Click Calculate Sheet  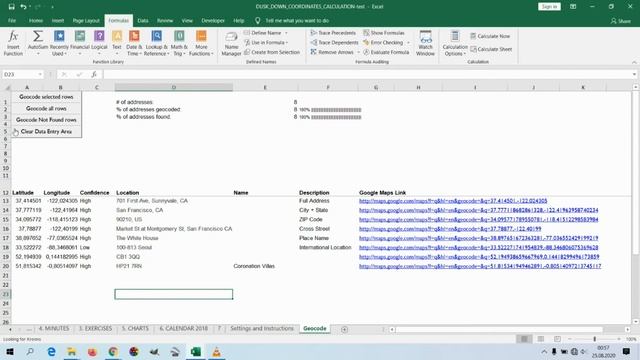click(x=491, y=49)
